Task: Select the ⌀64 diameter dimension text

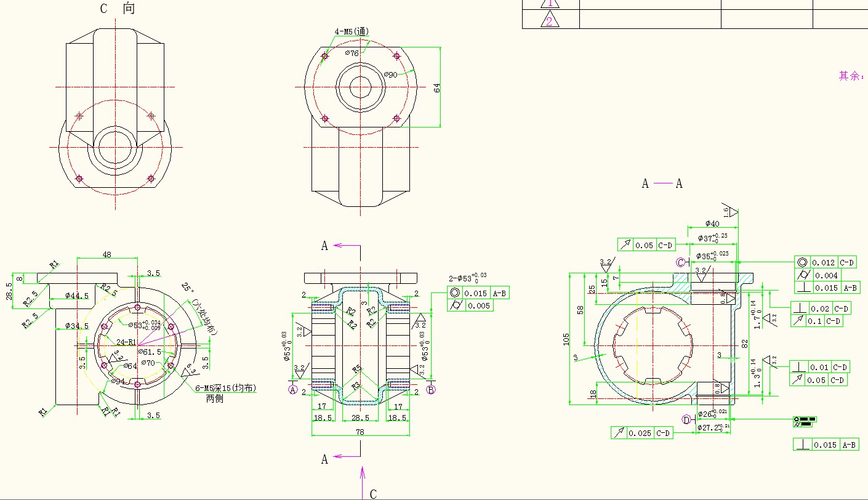Action: (x=130, y=366)
